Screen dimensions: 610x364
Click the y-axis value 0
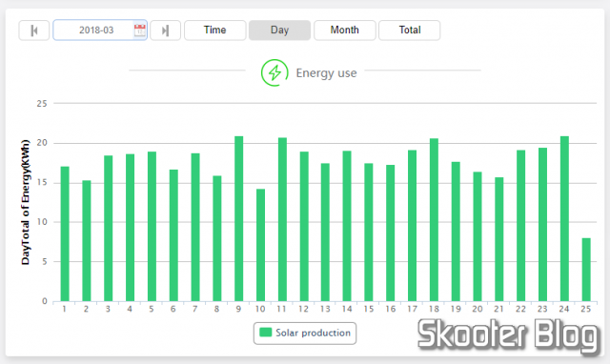pyautogui.click(x=45, y=301)
